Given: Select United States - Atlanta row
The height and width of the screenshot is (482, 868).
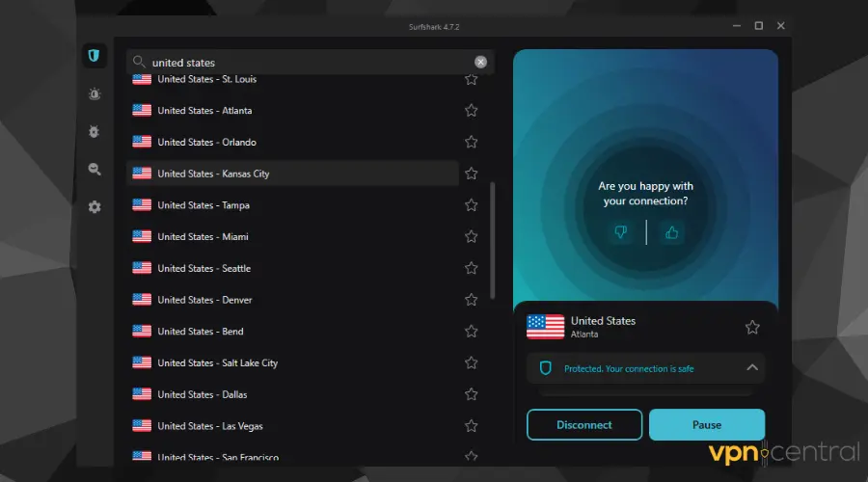Looking at the screenshot, I should (x=292, y=111).
